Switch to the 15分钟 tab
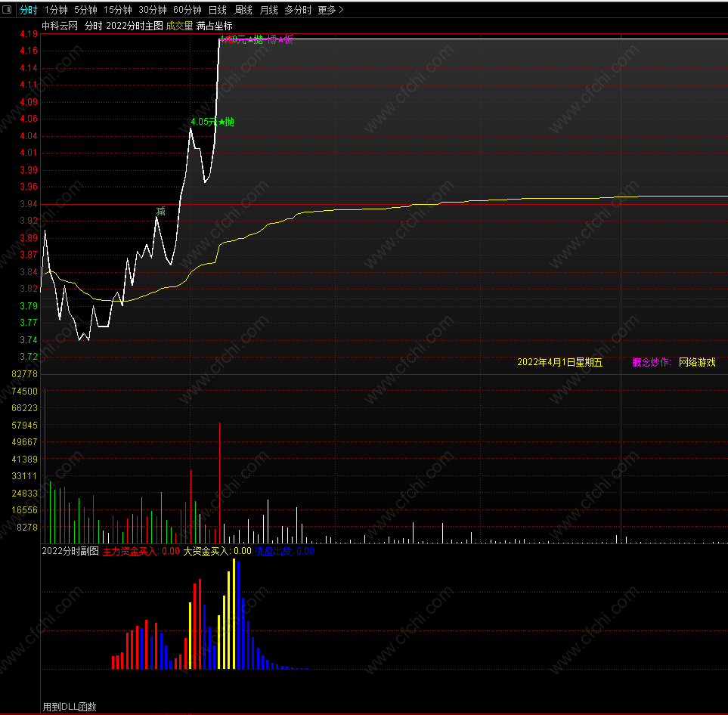Viewport: 728px width, 715px height. (x=118, y=10)
